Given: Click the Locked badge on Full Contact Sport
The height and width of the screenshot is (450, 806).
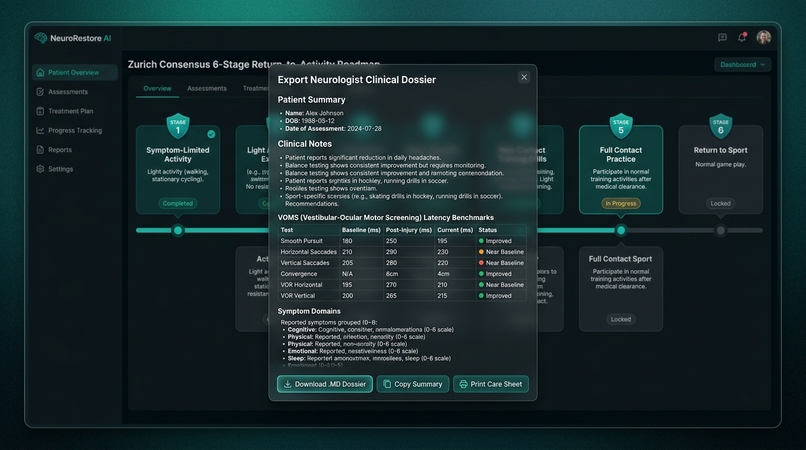Looking at the screenshot, I should coord(621,319).
